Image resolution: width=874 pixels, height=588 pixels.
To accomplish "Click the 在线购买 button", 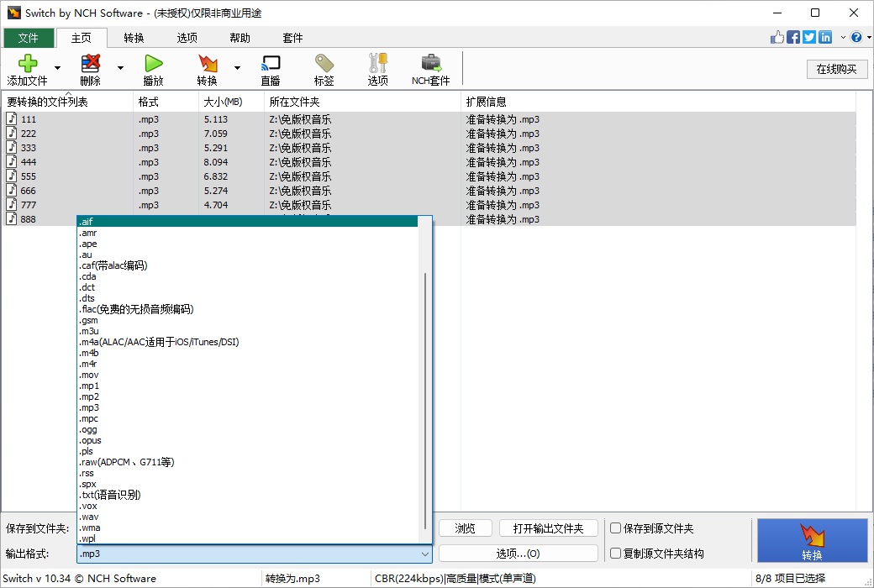I will pos(837,69).
